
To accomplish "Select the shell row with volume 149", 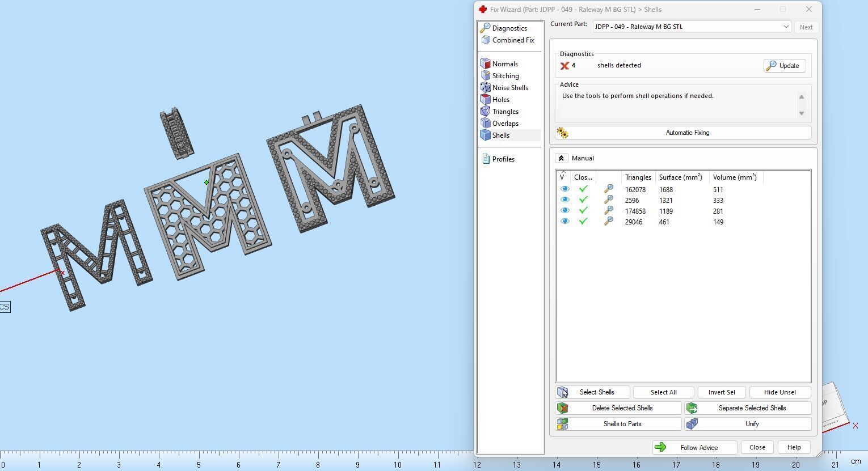I will click(683, 222).
